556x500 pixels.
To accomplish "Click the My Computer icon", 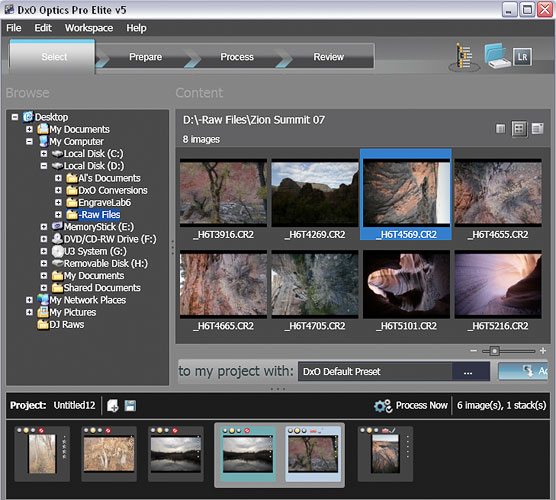I will click(x=43, y=141).
